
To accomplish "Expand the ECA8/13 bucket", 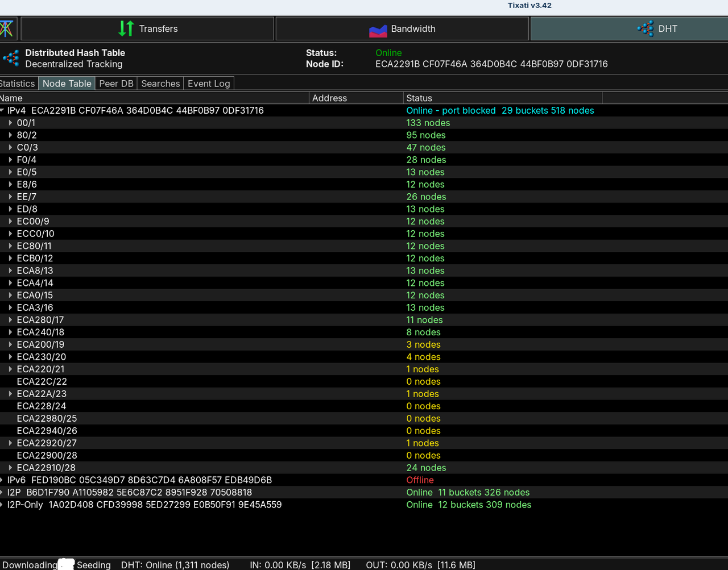I will click(x=10, y=271).
